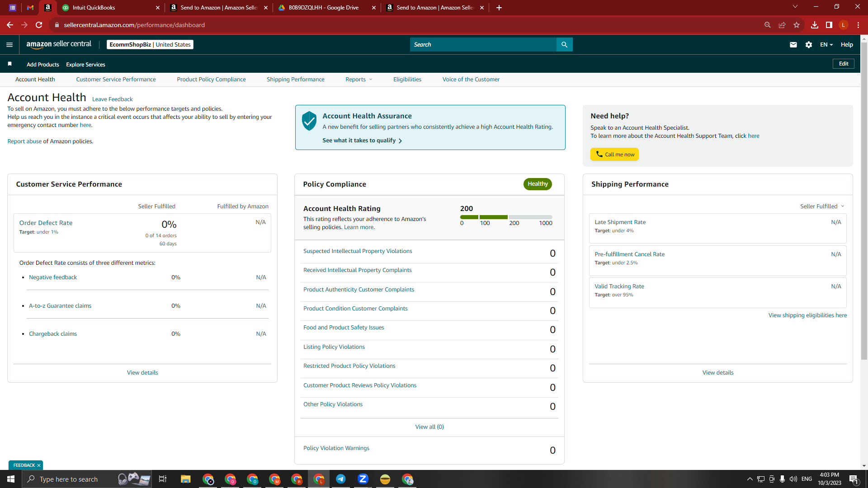The image size is (868, 488).
Task: Toggle browser side panel icon
Action: coord(829,25)
